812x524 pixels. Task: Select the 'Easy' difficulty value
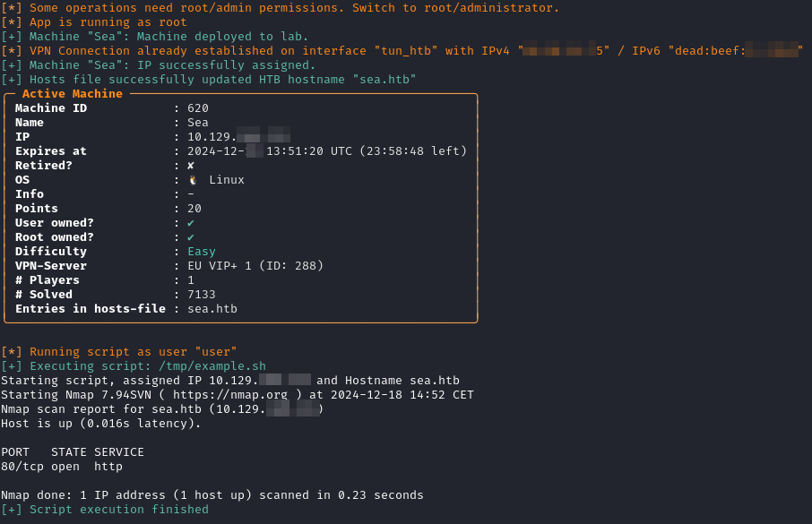click(x=202, y=252)
